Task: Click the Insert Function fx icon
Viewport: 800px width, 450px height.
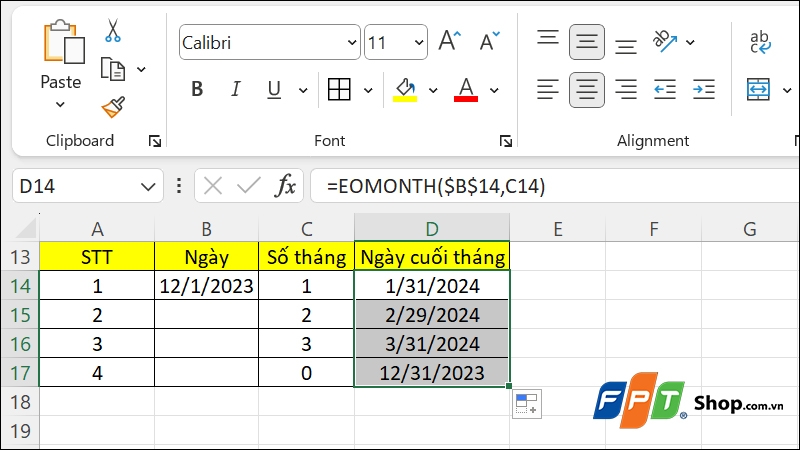Action: pos(285,186)
